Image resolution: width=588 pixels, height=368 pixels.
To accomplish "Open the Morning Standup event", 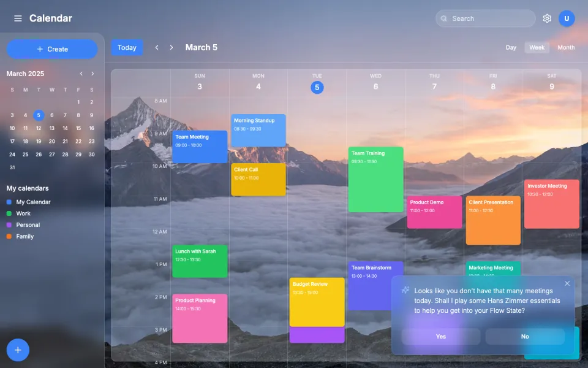I will click(x=258, y=130).
